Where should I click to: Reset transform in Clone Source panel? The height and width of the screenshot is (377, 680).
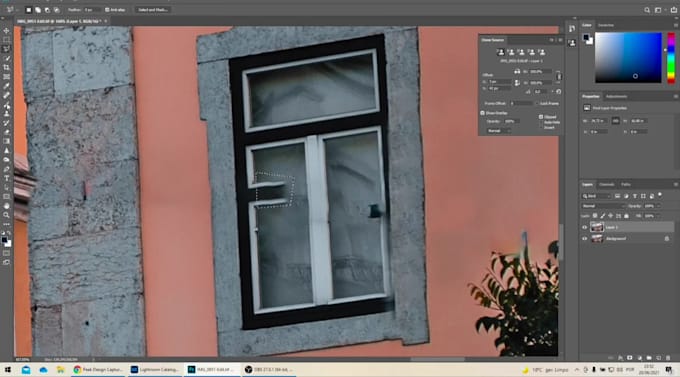559,92
